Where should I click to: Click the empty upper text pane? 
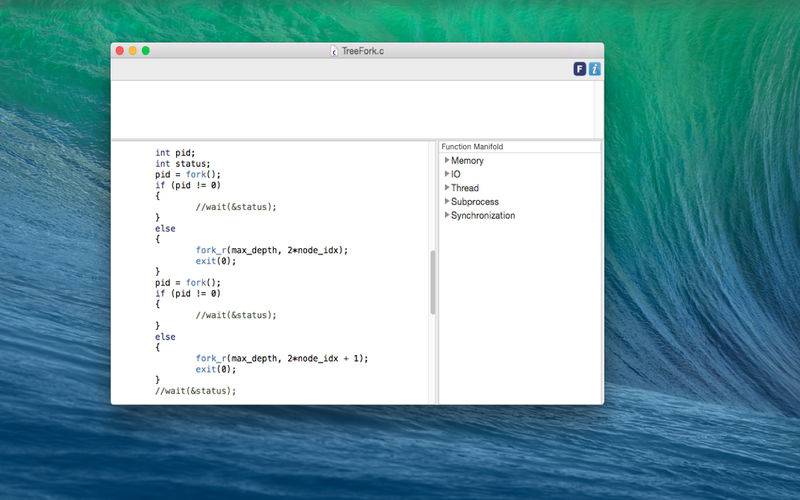point(352,109)
